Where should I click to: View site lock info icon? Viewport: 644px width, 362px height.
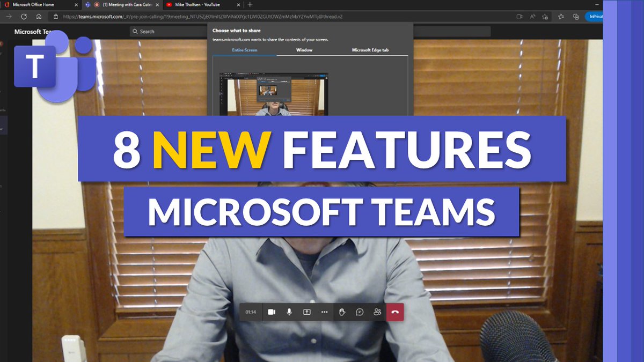point(56,17)
